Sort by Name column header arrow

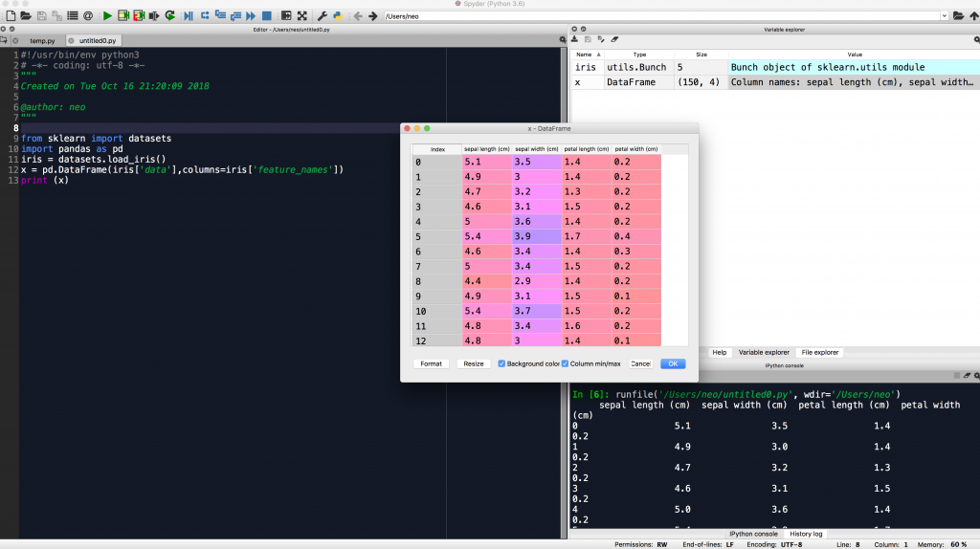(599, 55)
